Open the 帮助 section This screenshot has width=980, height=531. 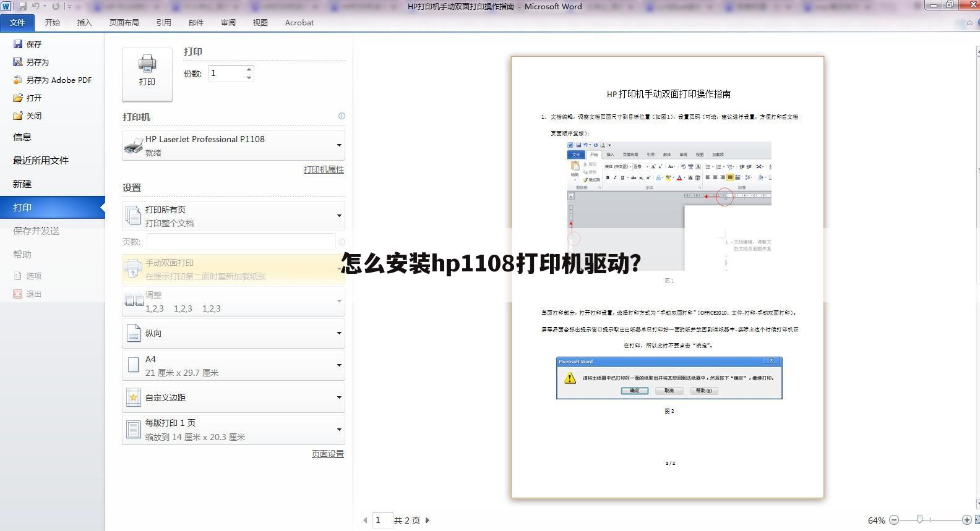pos(22,255)
